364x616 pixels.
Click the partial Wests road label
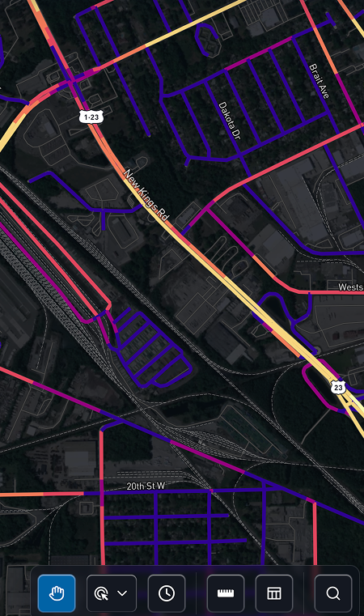click(350, 287)
